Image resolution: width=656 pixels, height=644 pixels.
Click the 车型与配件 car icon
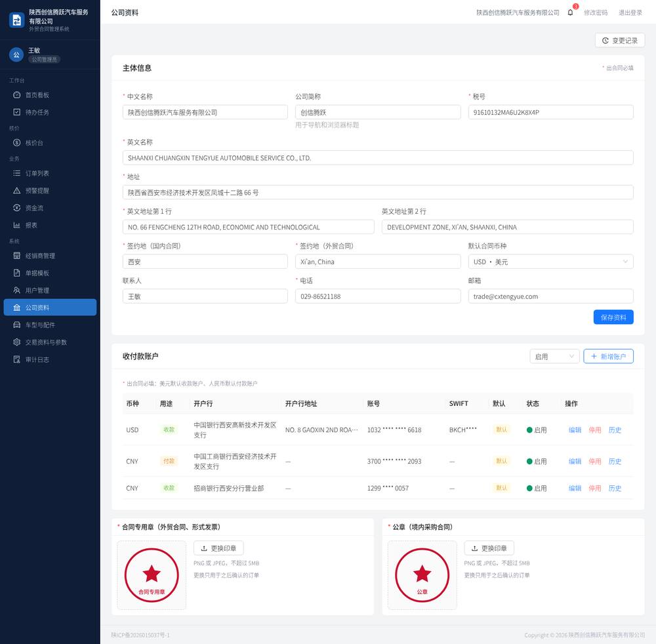pyautogui.click(x=17, y=325)
